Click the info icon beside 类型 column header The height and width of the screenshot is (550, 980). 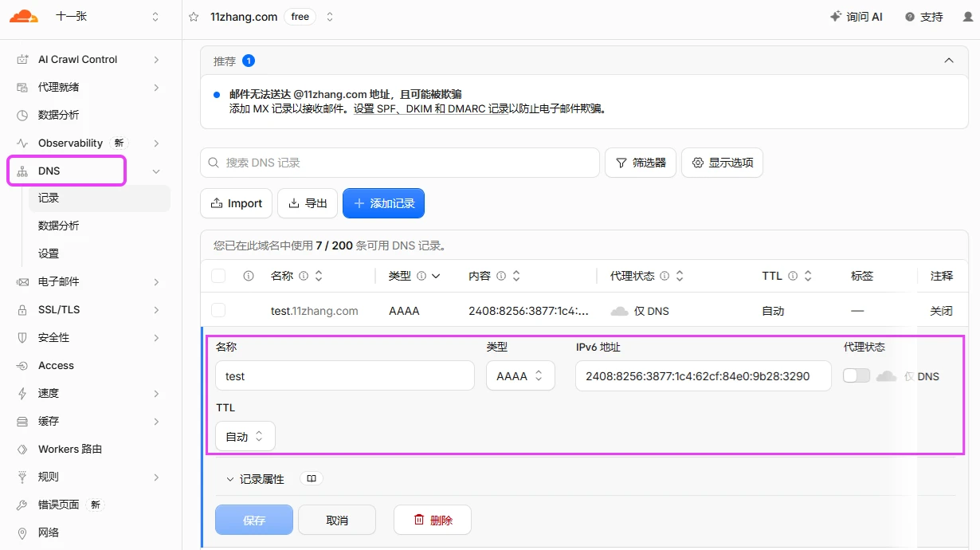[421, 276]
